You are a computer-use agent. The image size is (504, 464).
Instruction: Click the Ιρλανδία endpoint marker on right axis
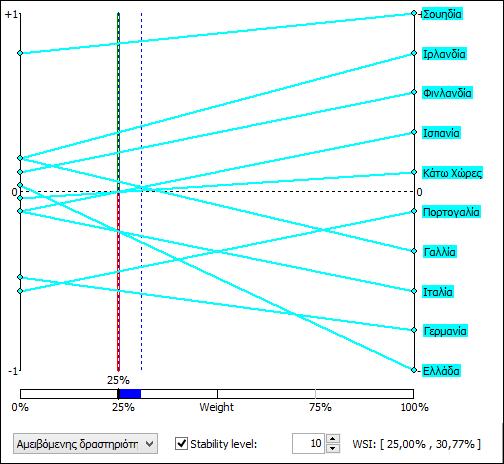tap(414, 53)
